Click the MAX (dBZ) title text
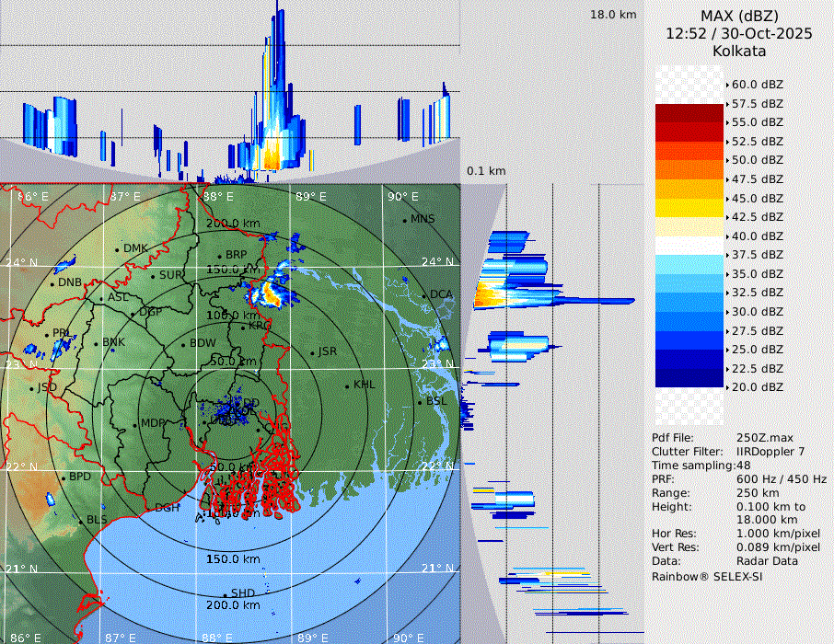 click(x=739, y=16)
